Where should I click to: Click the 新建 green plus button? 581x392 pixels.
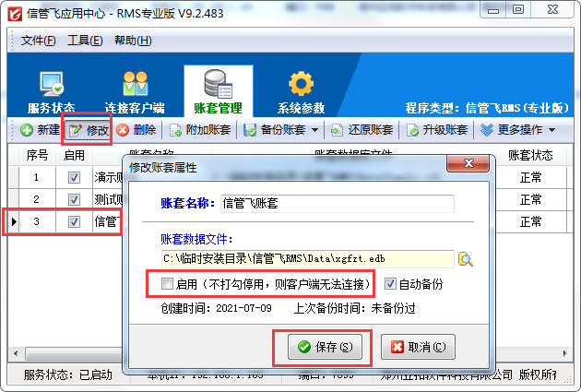(40, 130)
